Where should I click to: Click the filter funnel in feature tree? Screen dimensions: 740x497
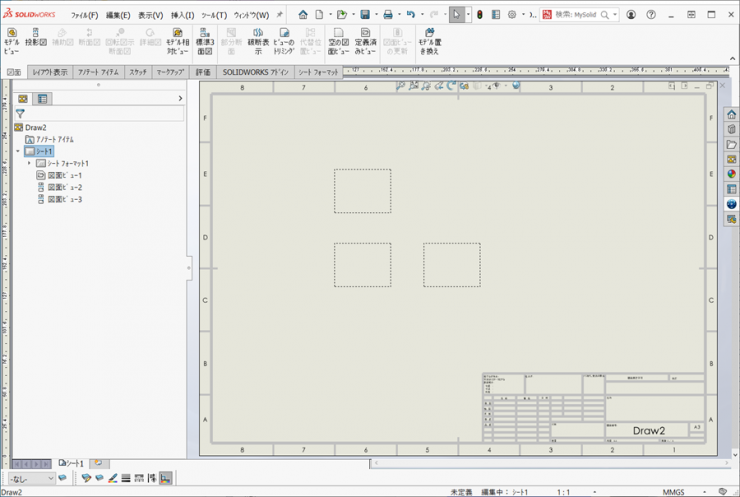[20, 114]
